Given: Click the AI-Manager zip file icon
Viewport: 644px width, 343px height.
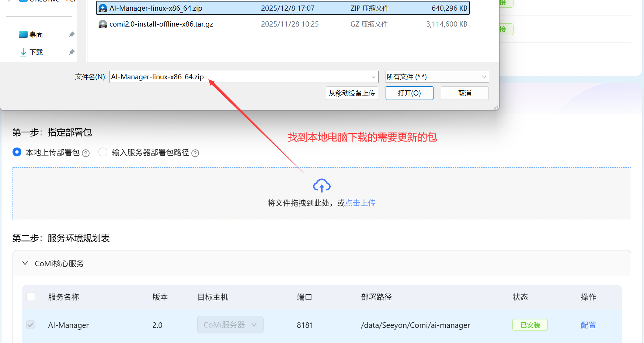Looking at the screenshot, I should [x=103, y=8].
